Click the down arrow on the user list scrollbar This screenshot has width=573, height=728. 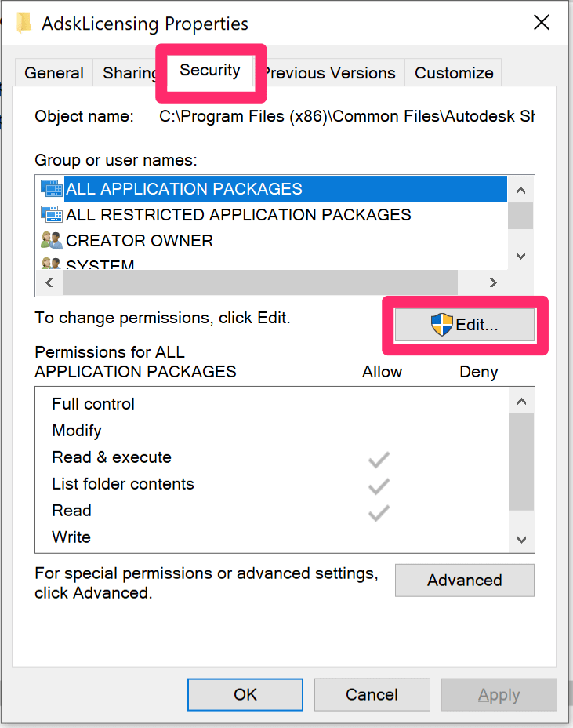point(520,255)
